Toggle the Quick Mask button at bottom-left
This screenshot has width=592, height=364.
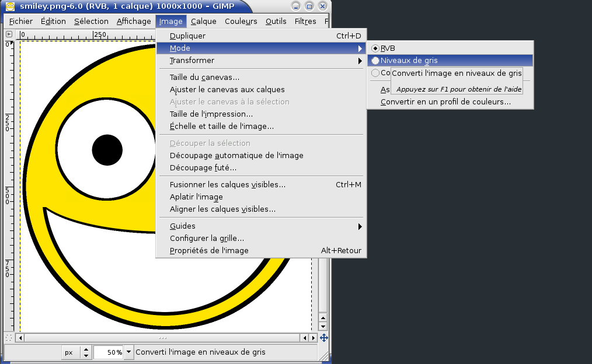pos(9,338)
